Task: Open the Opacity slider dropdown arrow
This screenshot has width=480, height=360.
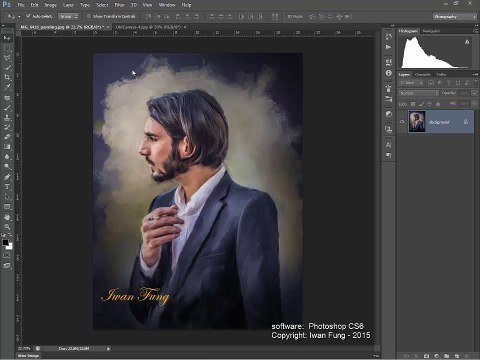Action: [x=474, y=93]
